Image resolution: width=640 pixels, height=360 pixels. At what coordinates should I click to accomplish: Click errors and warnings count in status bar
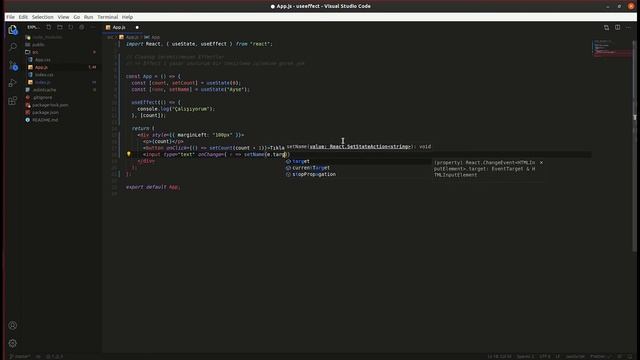[55, 356]
